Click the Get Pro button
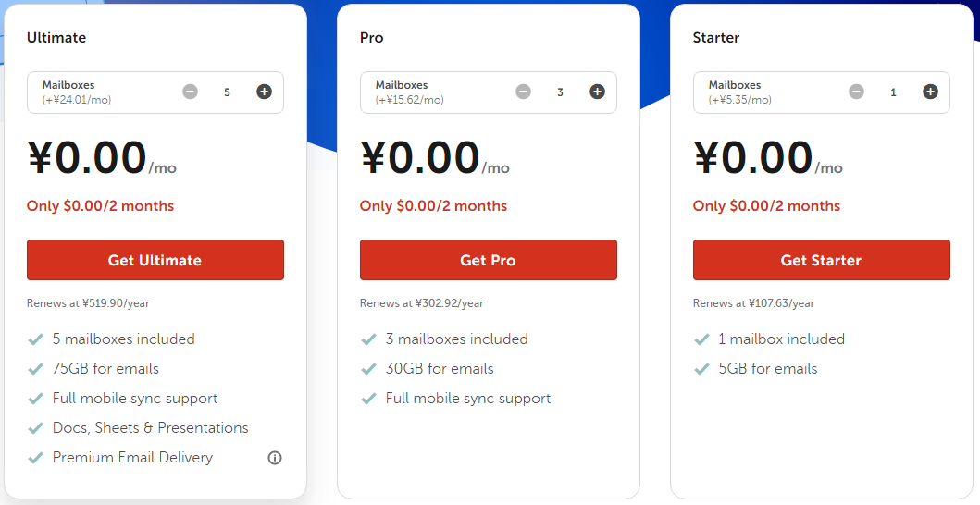 (x=488, y=260)
